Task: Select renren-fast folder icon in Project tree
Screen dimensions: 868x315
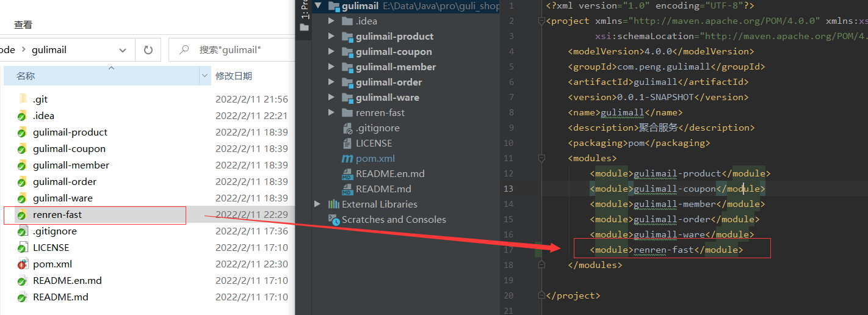Action: pos(347,113)
